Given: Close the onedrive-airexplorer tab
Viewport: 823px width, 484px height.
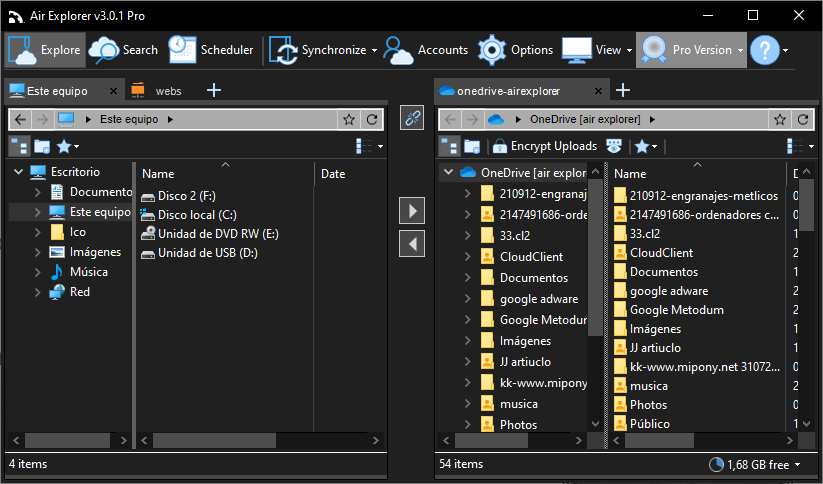Looking at the screenshot, I should click(x=598, y=91).
